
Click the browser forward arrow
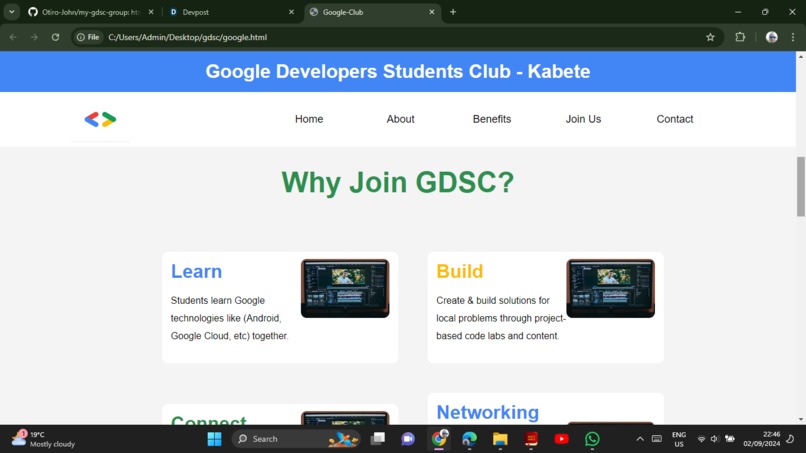(x=34, y=37)
